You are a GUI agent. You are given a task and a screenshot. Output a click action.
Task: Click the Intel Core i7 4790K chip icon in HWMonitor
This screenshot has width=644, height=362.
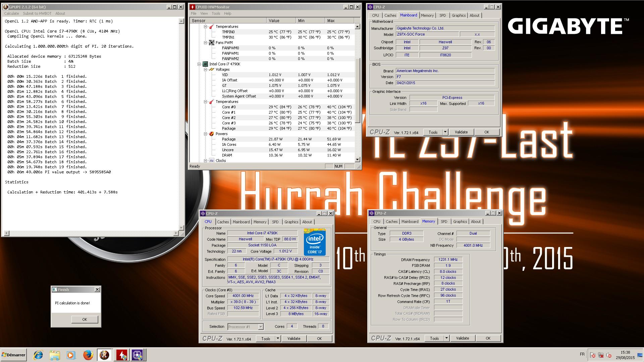coord(205,64)
